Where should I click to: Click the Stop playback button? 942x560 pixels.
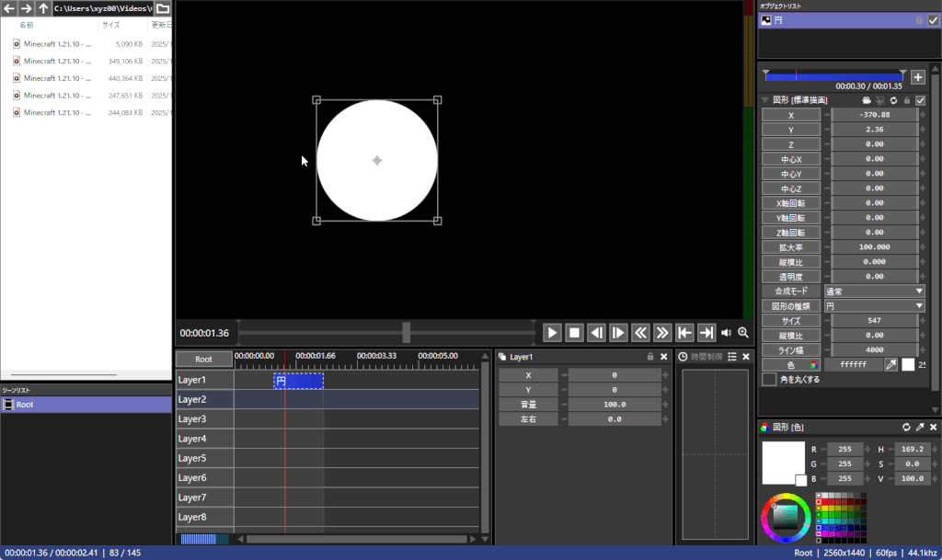[574, 333]
